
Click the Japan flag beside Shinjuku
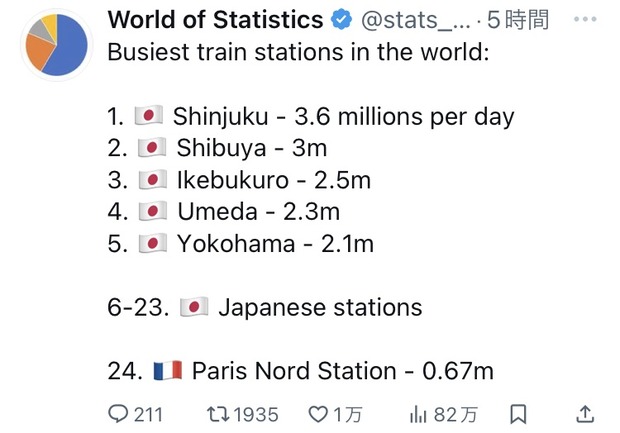tap(149, 115)
